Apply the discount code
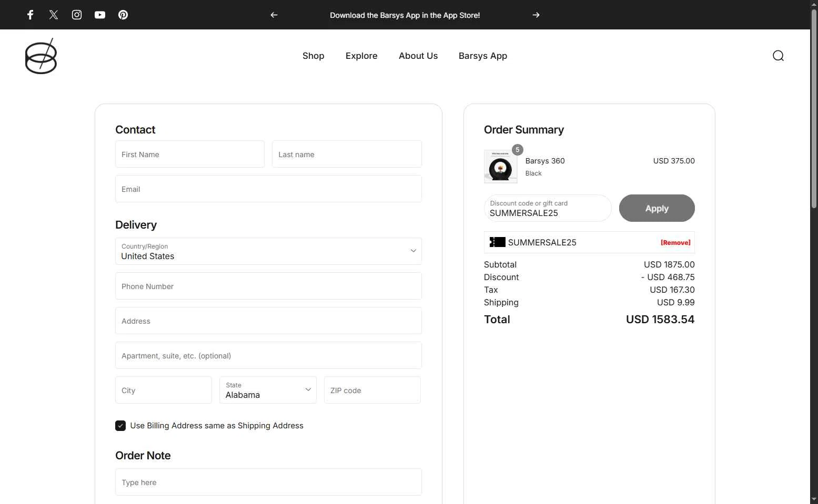This screenshot has height=504, width=818. tap(657, 208)
